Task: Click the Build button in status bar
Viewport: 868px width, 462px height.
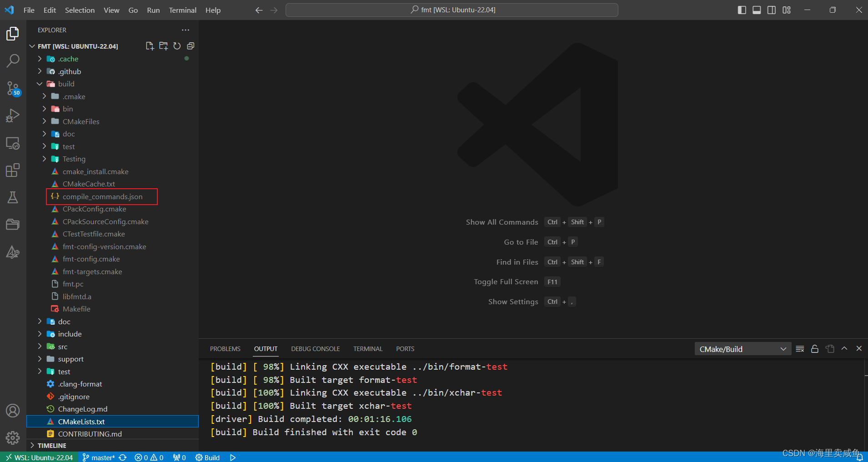Action: point(207,457)
